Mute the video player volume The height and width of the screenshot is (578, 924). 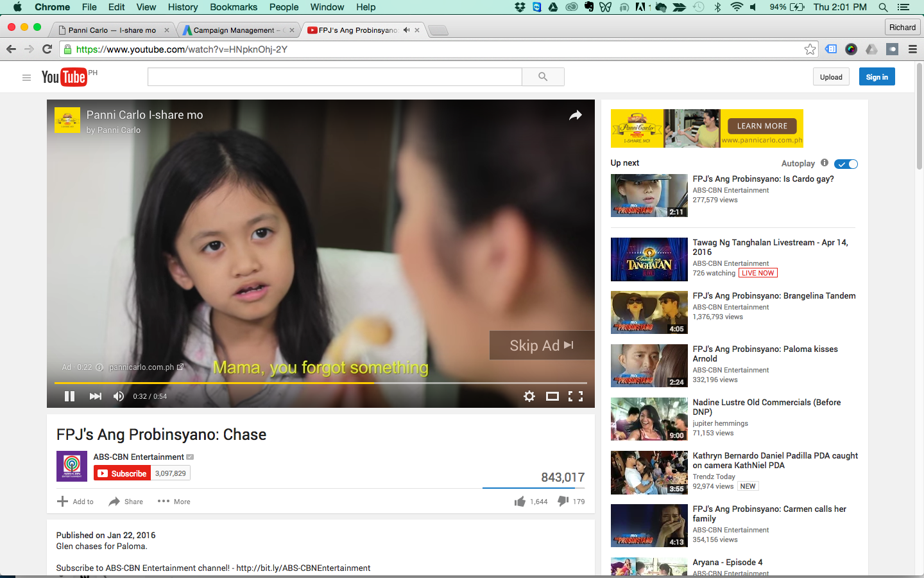[x=119, y=396]
